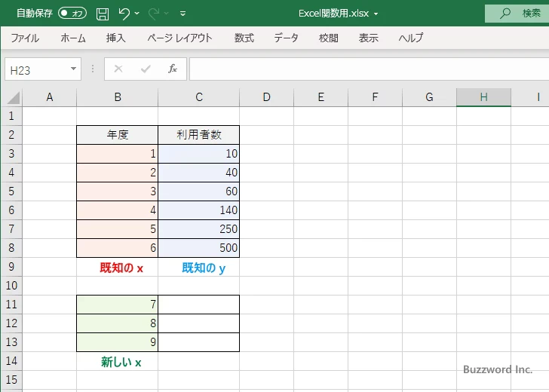Select year cell 6 in row 8

click(x=118, y=248)
